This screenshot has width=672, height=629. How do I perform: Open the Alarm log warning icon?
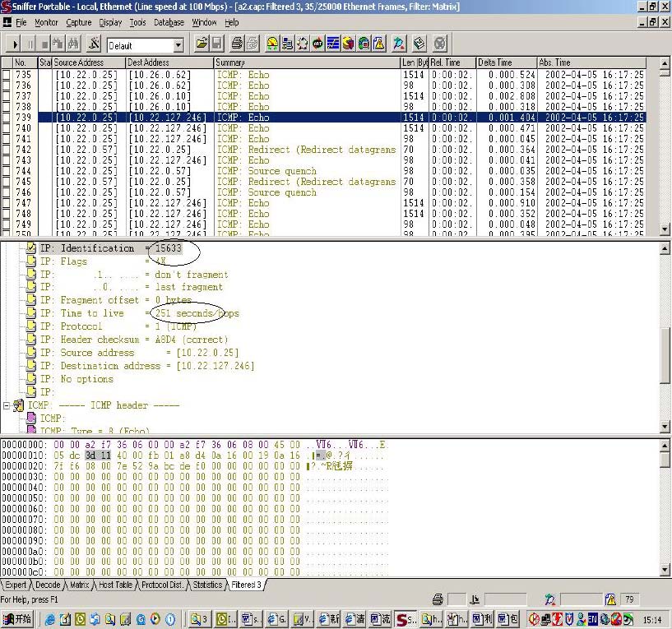(379, 44)
